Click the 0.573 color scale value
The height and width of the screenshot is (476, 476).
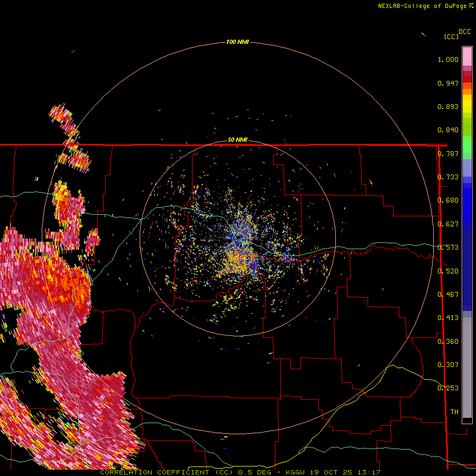448,248
